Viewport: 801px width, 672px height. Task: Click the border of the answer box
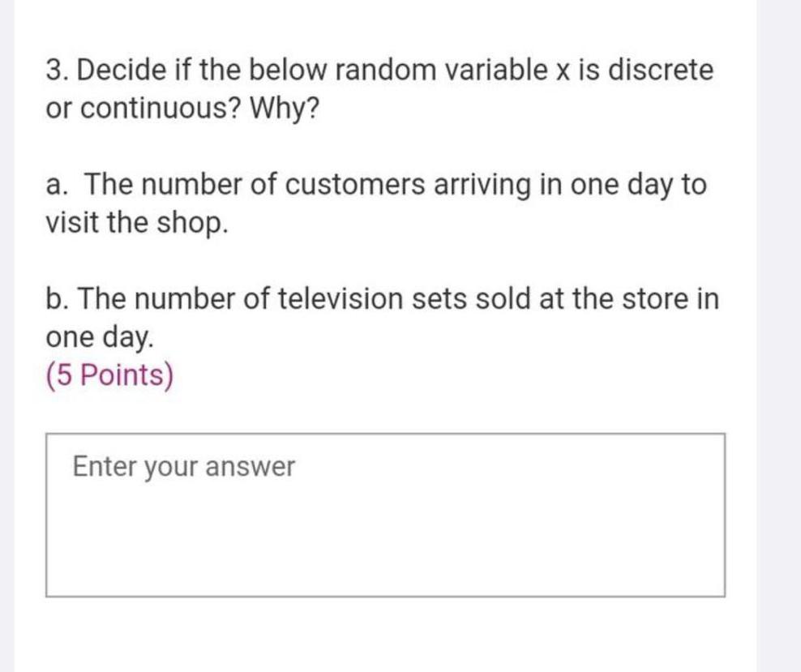(x=385, y=435)
